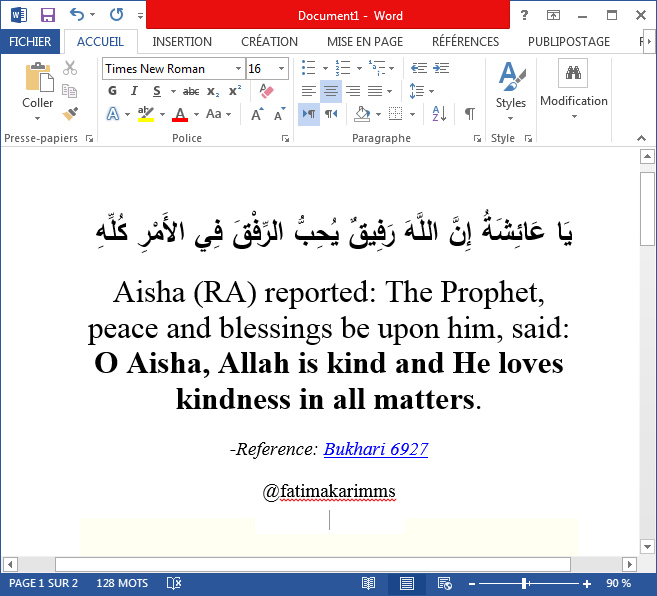This screenshot has height=596, width=657.
Task: Collapse the ribbon with chevron
Action: (641, 138)
